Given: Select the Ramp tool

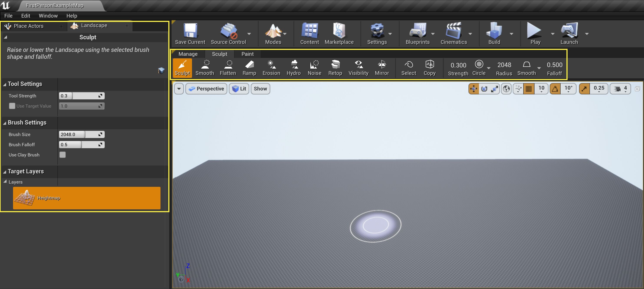Looking at the screenshot, I should [x=249, y=68].
